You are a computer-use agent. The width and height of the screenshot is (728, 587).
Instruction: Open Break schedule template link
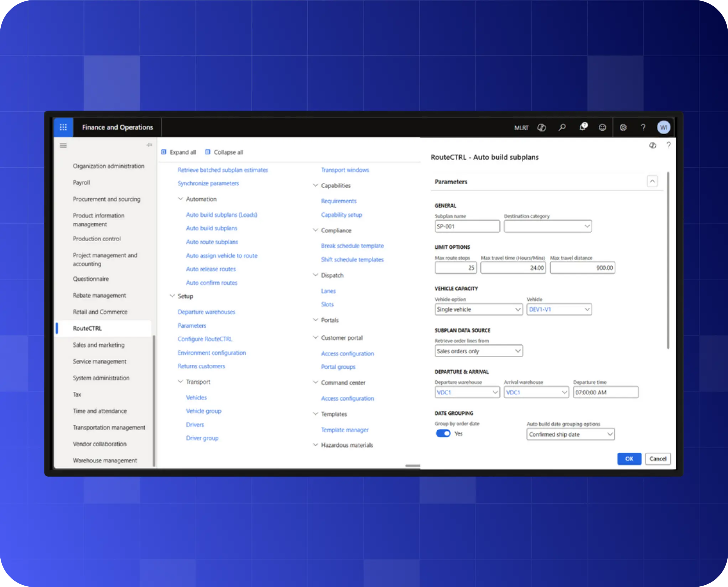(x=352, y=246)
